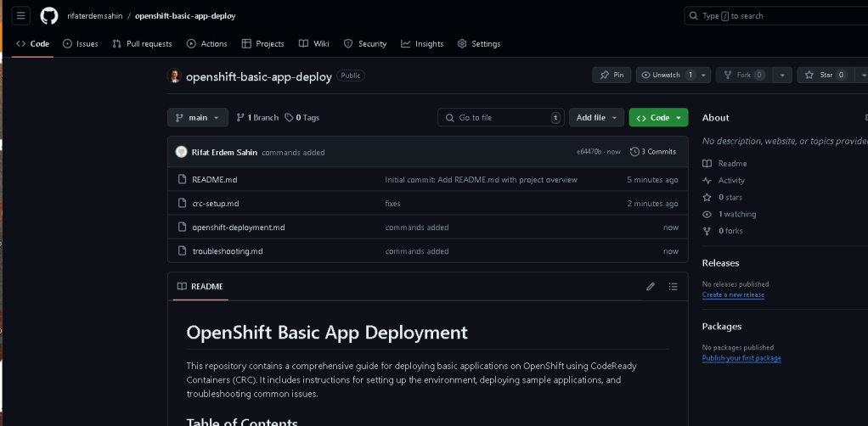Viewport: 868px width, 426px height.
Task: Click Publish your first package link
Action: [x=741, y=358]
